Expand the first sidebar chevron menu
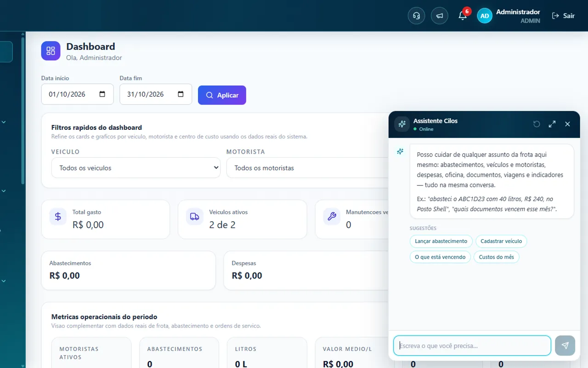Screen dimensions: 588x368 4,122
